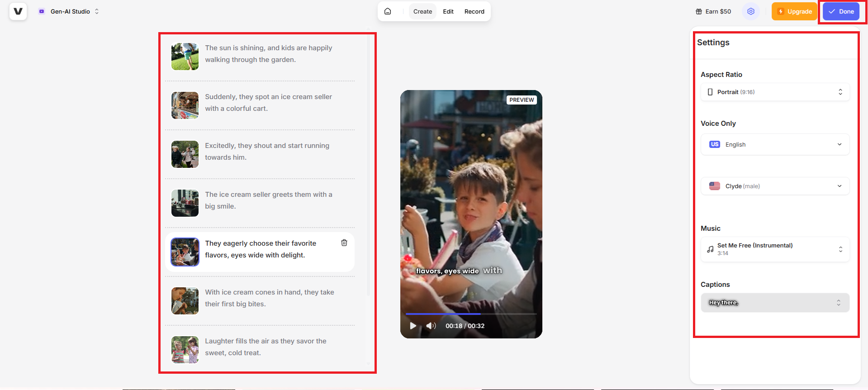Switch to the Create tab
This screenshot has width=868, height=390.
point(422,11)
